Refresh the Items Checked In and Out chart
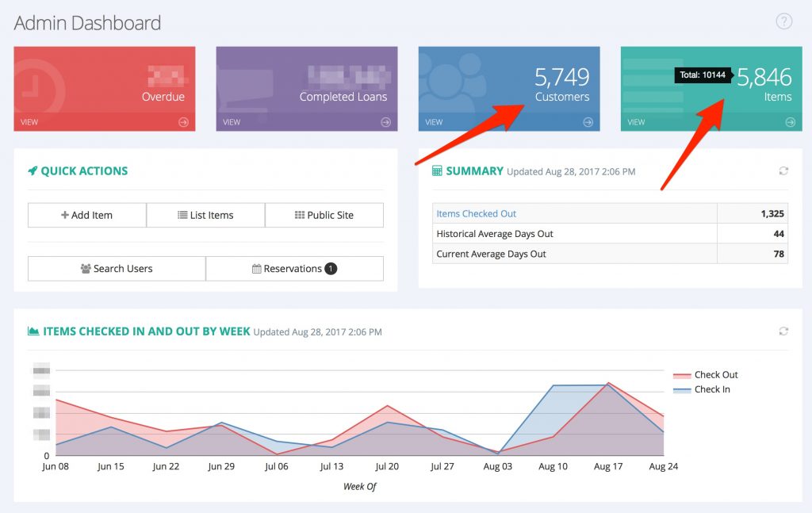Viewport: 812px width, 513px height. [x=783, y=331]
